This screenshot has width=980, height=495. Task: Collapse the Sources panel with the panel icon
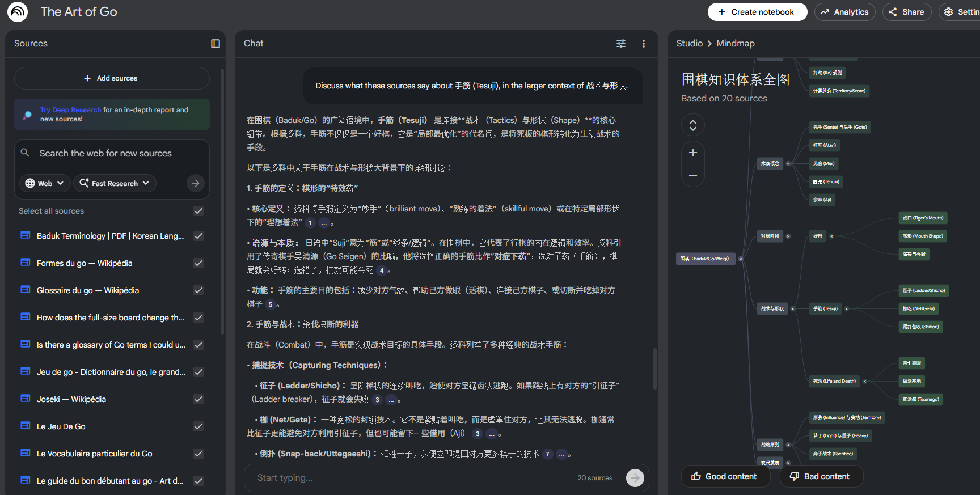[x=216, y=44]
